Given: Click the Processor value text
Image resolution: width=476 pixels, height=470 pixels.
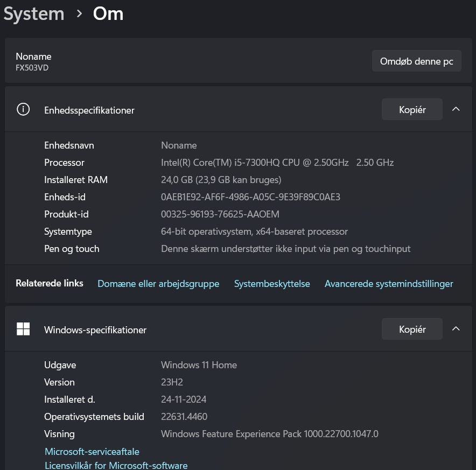Looking at the screenshot, I should (x=277, y=163).
